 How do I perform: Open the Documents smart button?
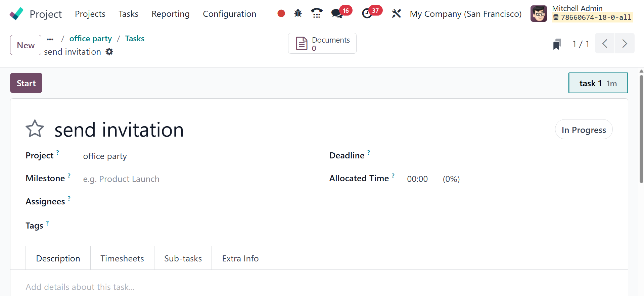click(322, 44)
